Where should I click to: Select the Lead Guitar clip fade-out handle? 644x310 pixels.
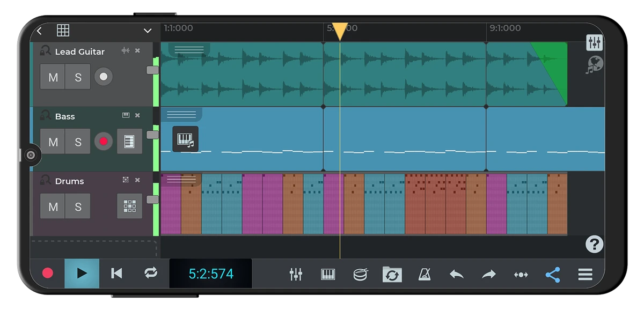tap(549, 73)
